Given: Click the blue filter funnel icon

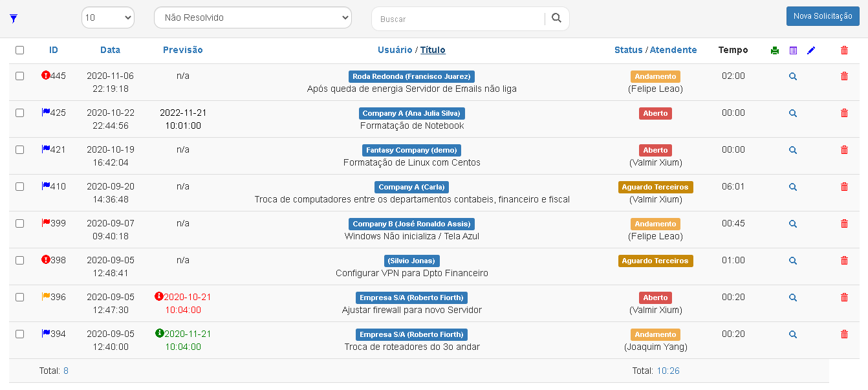Looking at the screenshot, I should point(14,19).
